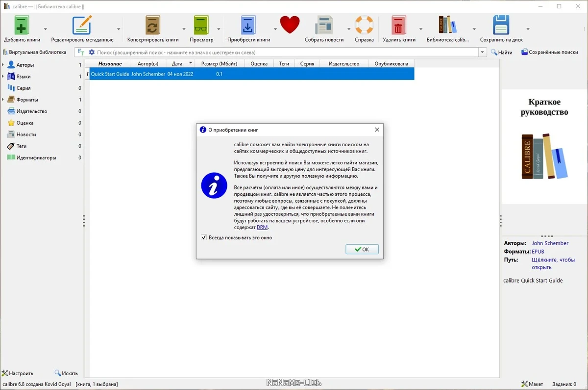The height and width of the screenshot is (390, 588).
Task: Open Просмотр dropdown arrow
Action: coord(219,29)
